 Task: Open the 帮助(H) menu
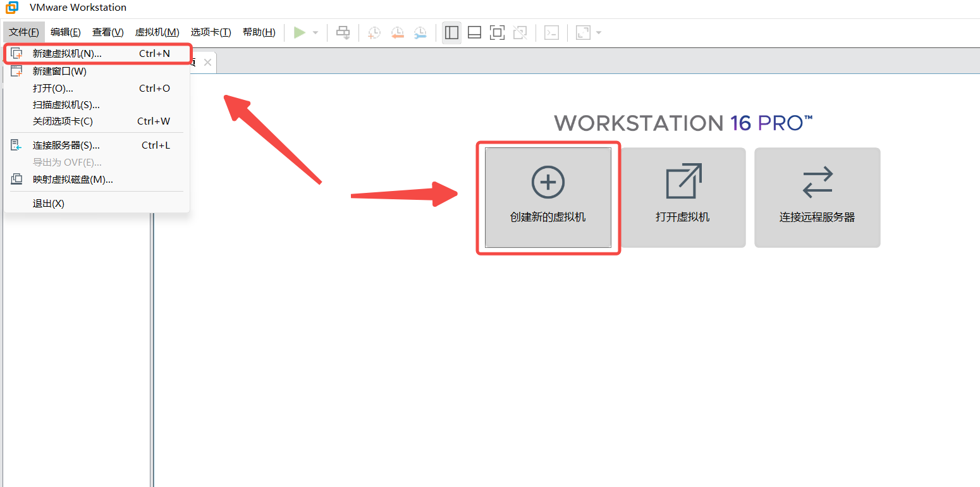(x=259, y=32)
